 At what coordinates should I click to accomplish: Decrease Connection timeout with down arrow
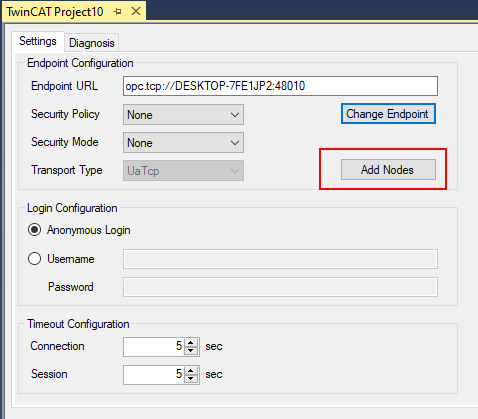[x=191, y=351]
